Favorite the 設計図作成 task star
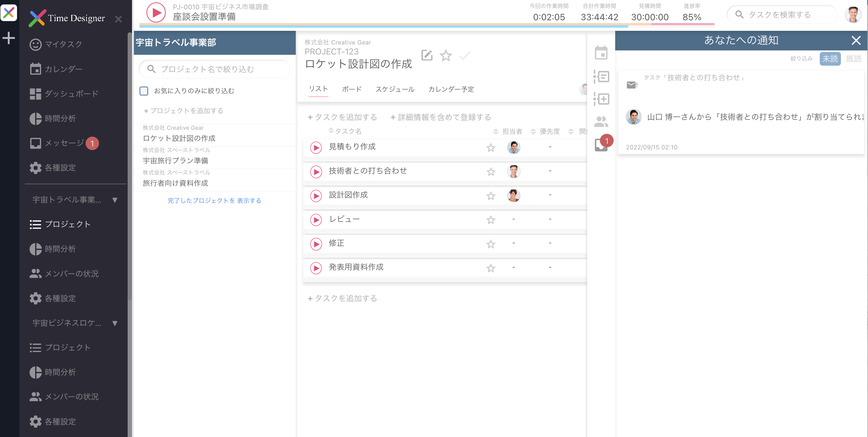The width and height of the screenshot is (868, 437). (491, 196)
